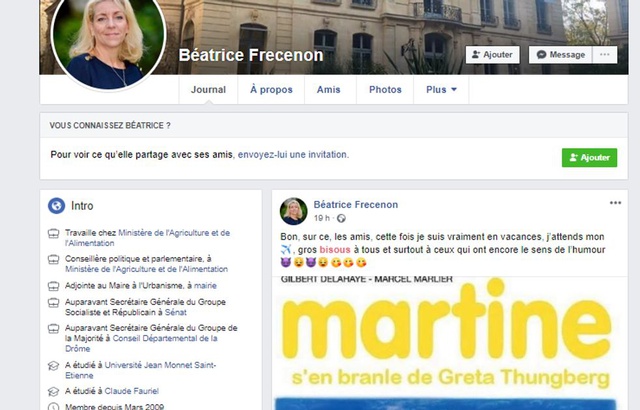Open the Martine parody cover image
640x410 pixels.
449,343
